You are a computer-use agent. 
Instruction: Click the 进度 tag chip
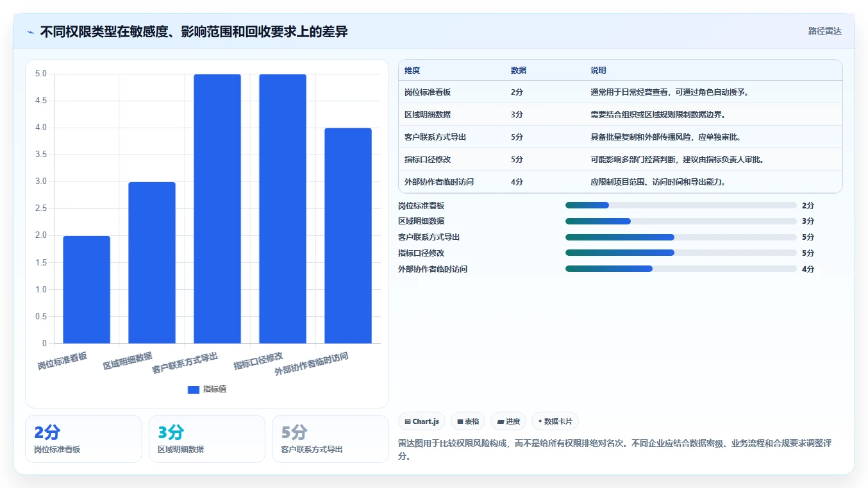click(508, 421)
